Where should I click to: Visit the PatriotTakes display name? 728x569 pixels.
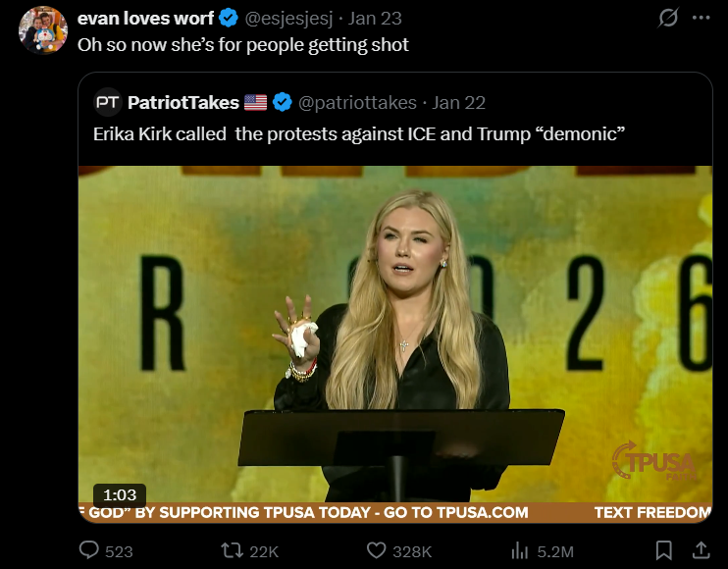click(183, 103)
